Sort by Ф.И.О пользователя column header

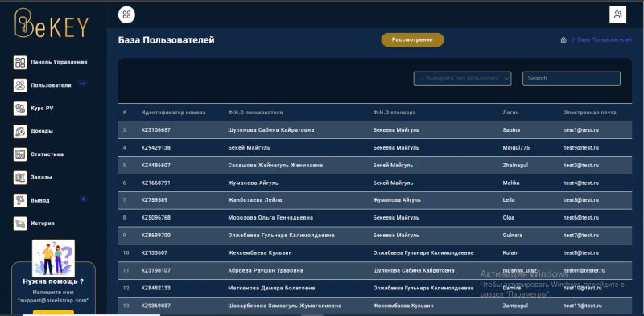pos(255,113)
